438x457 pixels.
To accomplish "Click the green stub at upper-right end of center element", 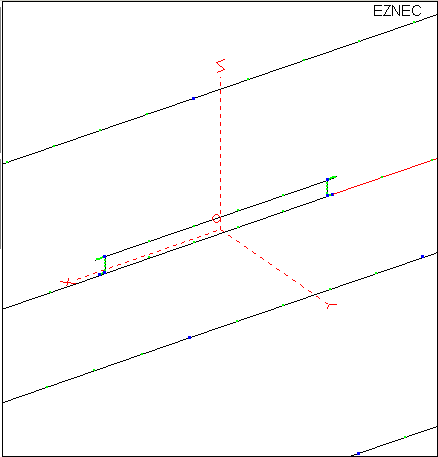I will (333, 178).
